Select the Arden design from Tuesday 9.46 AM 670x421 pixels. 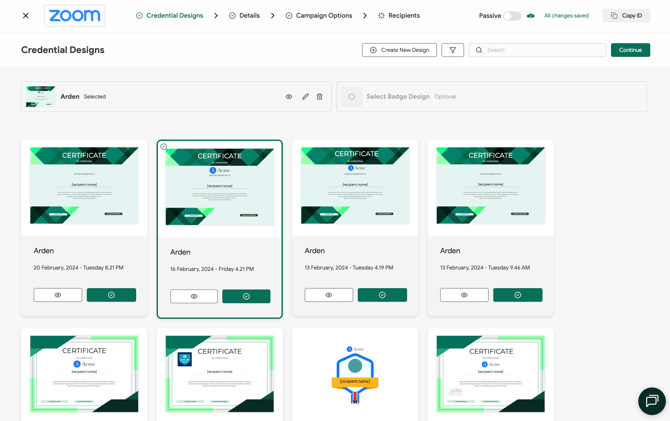[x=518, y=295]
